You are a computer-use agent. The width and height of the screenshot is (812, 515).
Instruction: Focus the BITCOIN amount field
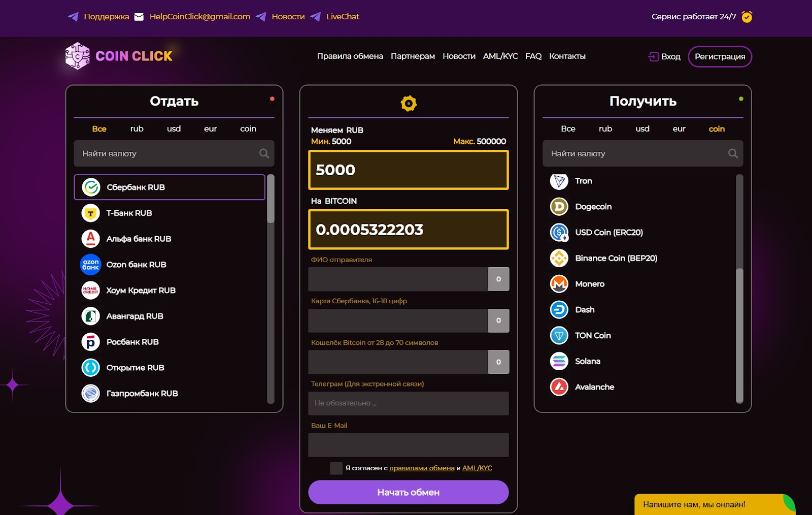[409, 230]
